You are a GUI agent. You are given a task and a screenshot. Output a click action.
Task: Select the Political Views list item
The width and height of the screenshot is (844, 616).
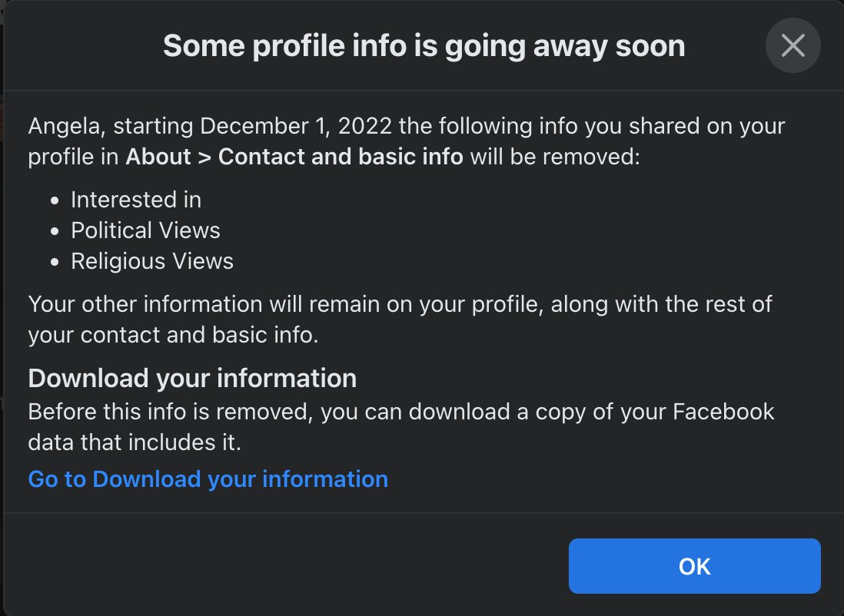145,230
